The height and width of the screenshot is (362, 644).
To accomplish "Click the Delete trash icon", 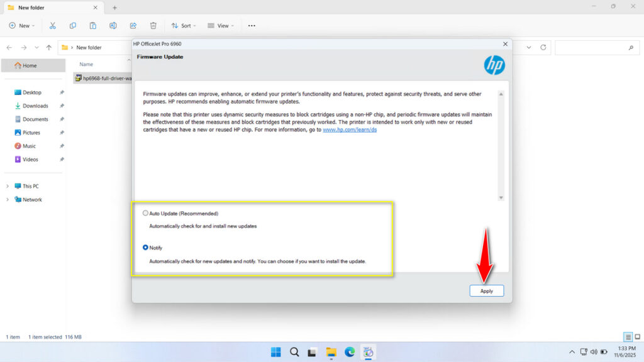I will [152, 25].
